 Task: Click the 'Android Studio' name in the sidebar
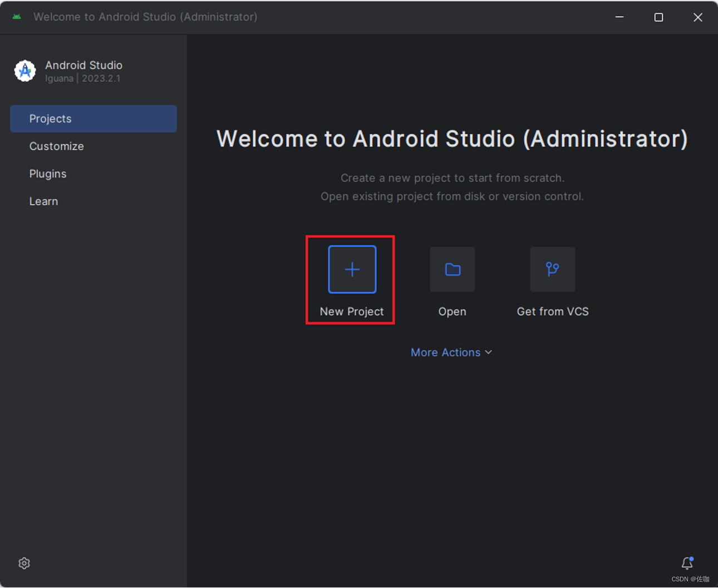[x=83, y=65]
